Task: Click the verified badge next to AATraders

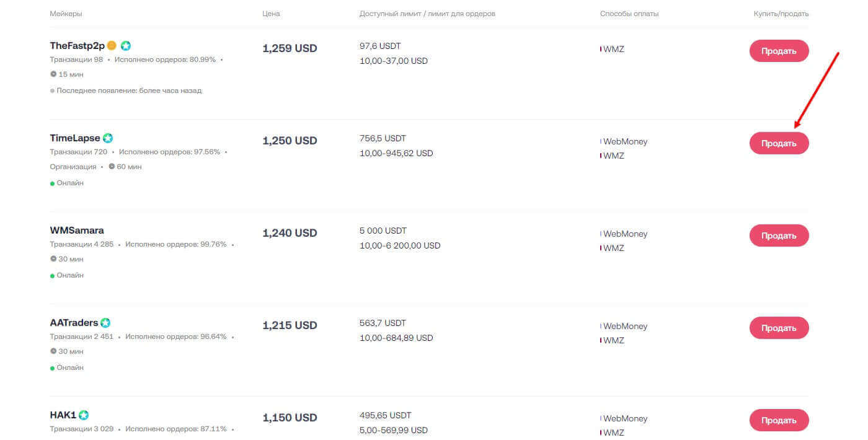Action: [x=105, y=323]
